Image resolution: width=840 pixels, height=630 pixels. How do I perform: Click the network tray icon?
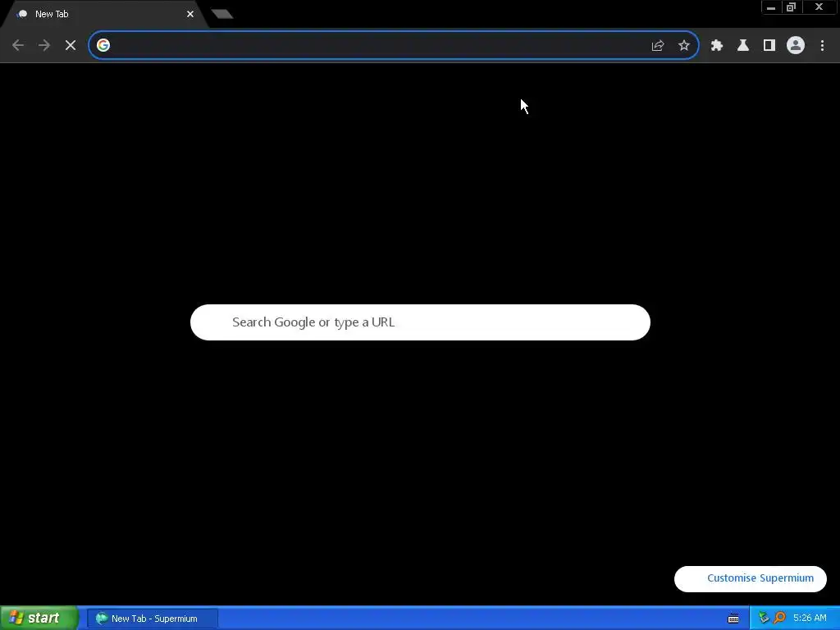[x=764, y=619]
